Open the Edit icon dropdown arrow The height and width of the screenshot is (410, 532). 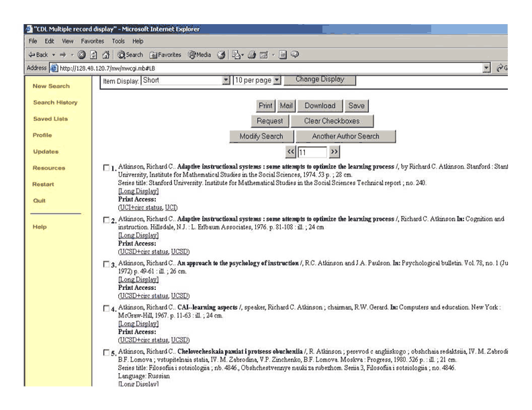tap(273, 54)
